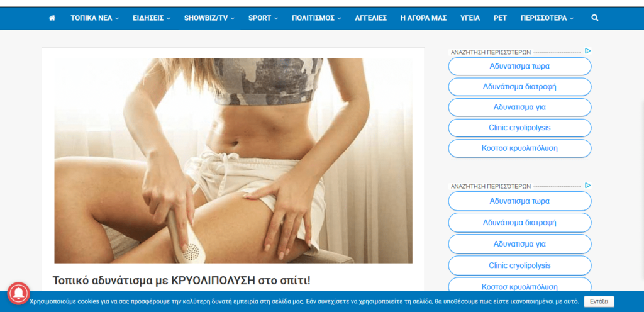Expand the ΤΟΠΙΚΑ ΝΕΑ dropdown menu

tap(95, 18)
